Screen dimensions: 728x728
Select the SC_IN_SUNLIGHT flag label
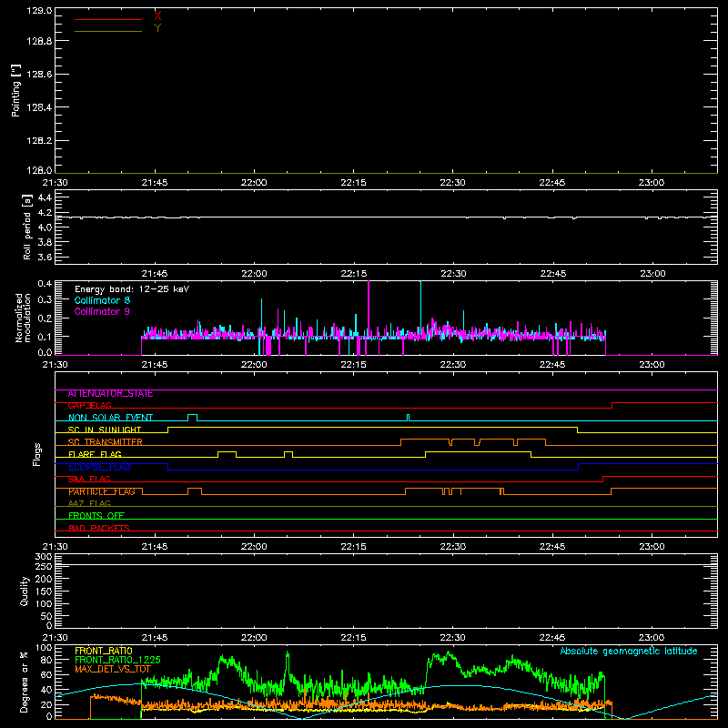coord(105,430)
